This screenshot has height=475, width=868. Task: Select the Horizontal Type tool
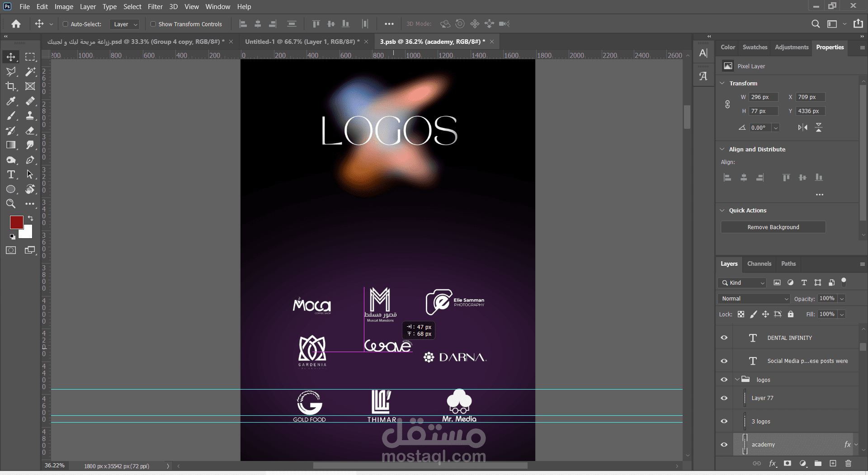[11, 174]
